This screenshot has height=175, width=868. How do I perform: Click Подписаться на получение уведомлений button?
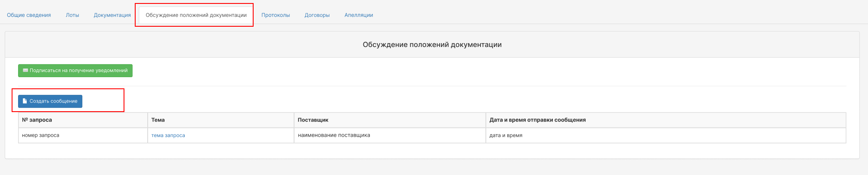coord(75,71)
